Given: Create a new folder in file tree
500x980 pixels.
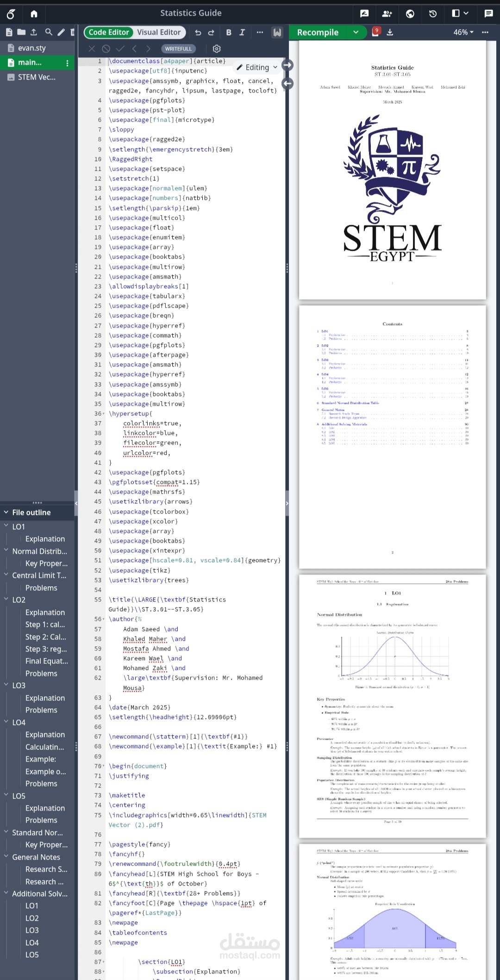Looking at the screenshot, I should point(21,32).
